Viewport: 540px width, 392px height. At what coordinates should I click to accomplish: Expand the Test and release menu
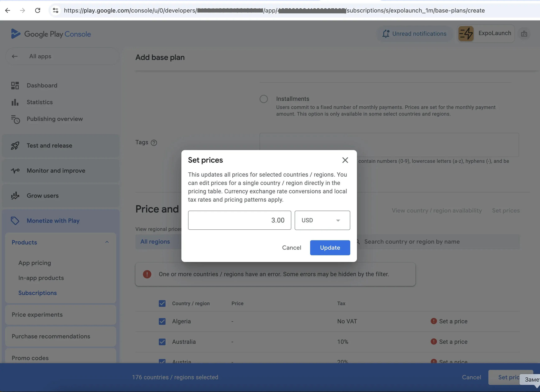pyautogui.click(x=61, y=145)
